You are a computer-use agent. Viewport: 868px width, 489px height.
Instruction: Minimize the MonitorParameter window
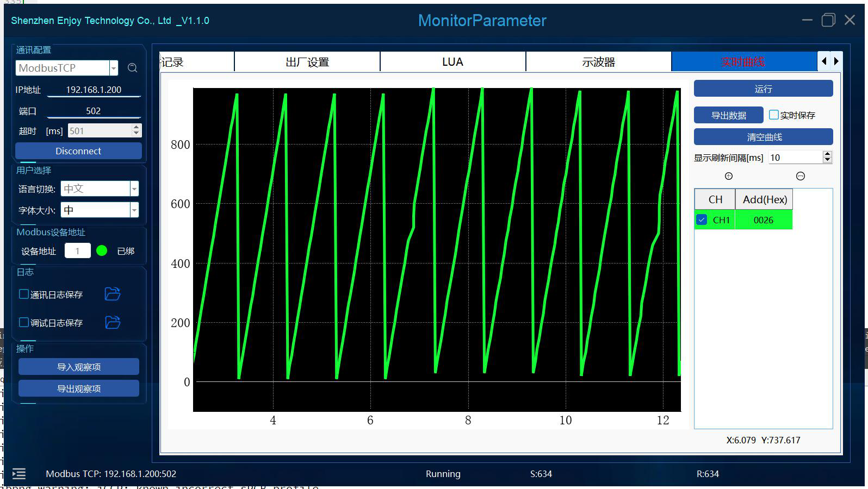(x=807, y=20)
